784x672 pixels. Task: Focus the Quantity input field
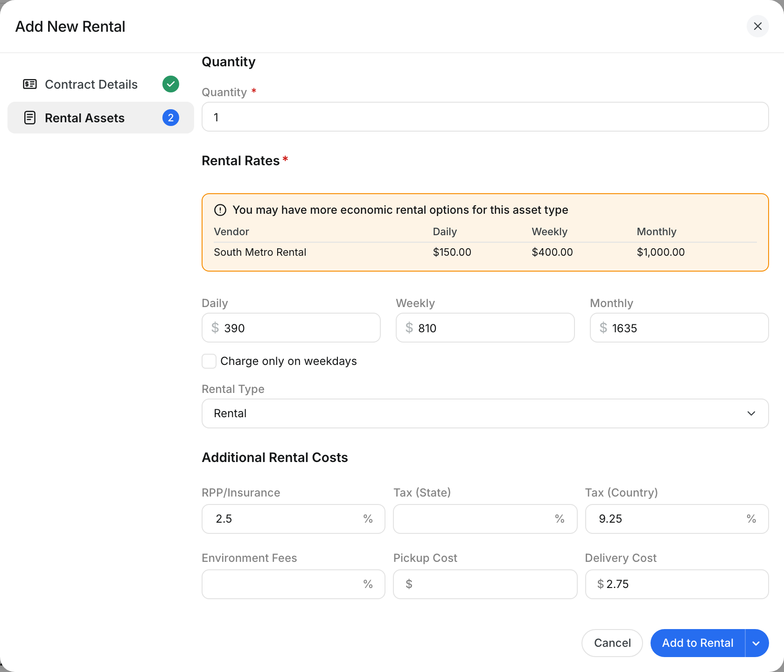pyautogui.click(x=485, y=117)
